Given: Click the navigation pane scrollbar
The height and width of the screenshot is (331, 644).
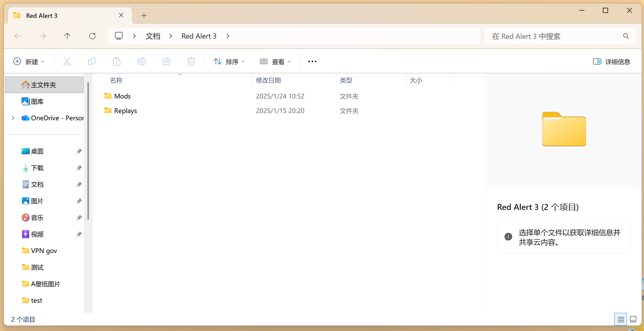Looking at the screenshot, I should tap(88, 150).
